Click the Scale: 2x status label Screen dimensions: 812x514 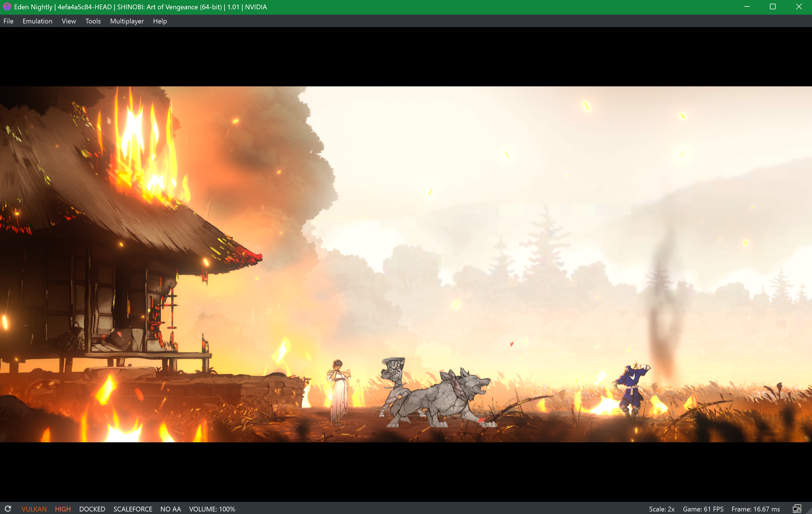[662, 509]
